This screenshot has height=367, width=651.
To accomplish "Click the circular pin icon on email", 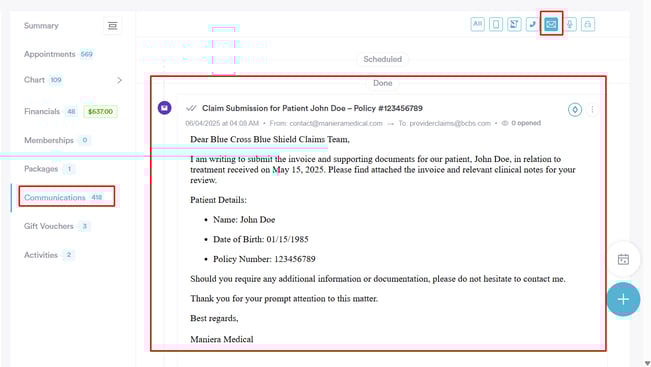I will (575, 110).
